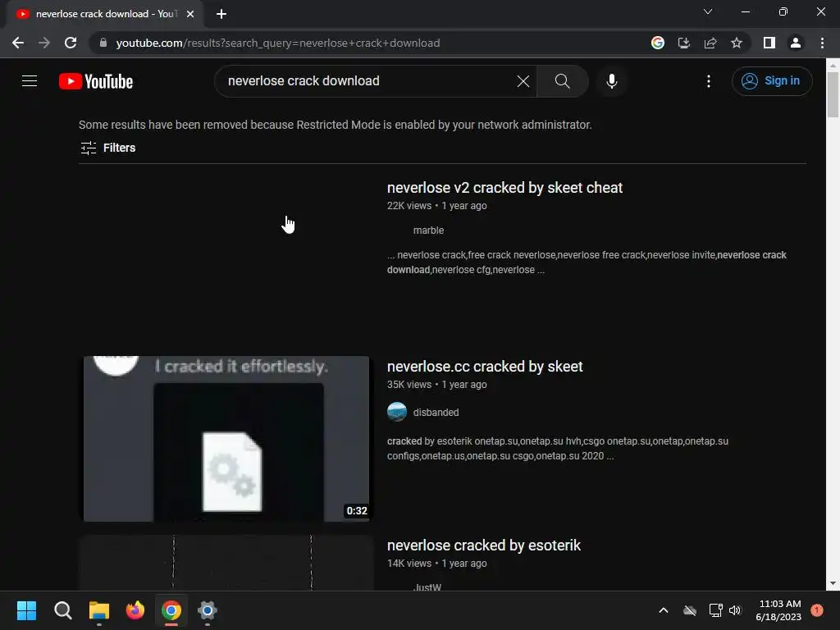Open taskbar Search magnifier
This screenshot has height=630, width=840.
coord(62,610)
